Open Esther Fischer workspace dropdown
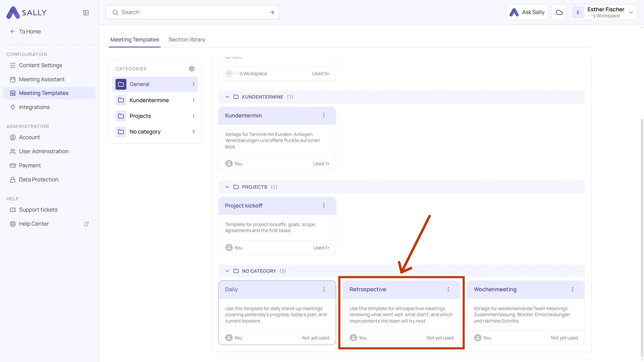Viewport: 644px width, 362px height. pyautogui.click(x=603, y=12)
